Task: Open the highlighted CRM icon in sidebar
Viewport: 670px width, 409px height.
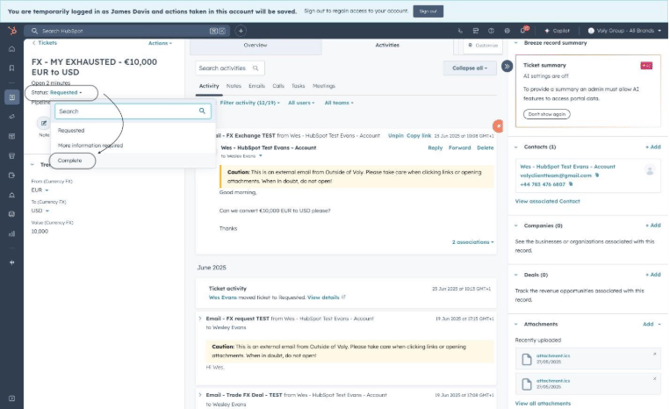Action: coord(12,97)
